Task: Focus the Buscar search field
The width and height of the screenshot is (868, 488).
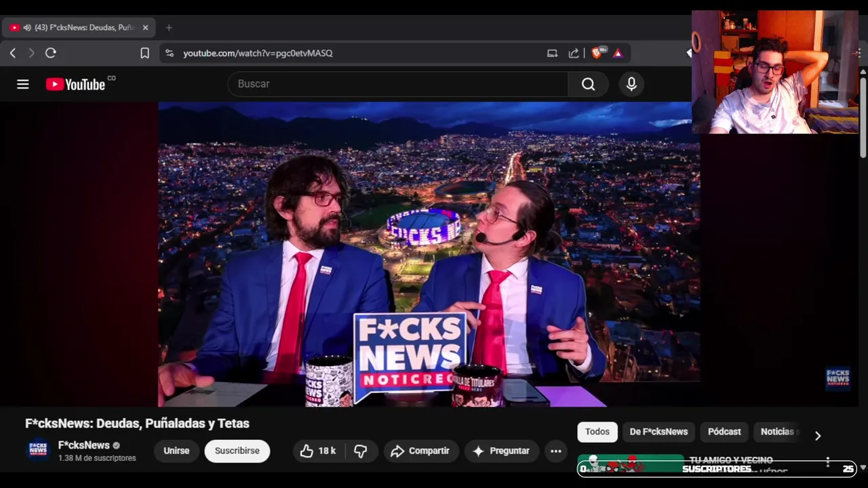Action: pyautogui.click(x=397, y=84)
